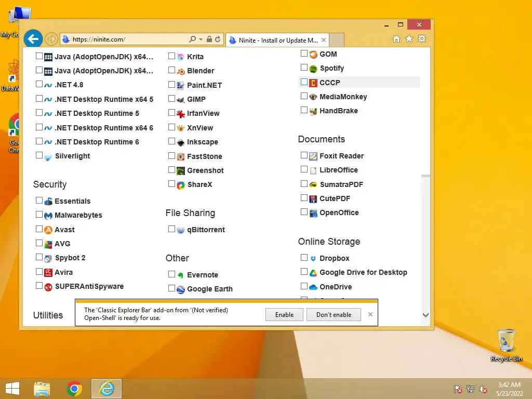The image size is (532, 399).
Task: Click the qBittorrent icon
Action: click(x=181, y=230)
